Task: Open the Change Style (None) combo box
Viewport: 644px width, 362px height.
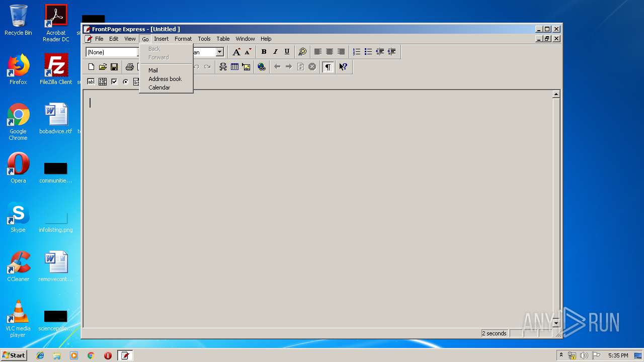Action: 112,52
